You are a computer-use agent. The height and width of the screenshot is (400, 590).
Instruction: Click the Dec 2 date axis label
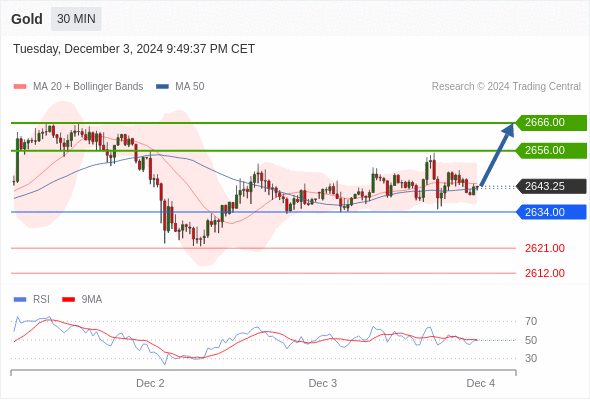[x=150, y=383]
